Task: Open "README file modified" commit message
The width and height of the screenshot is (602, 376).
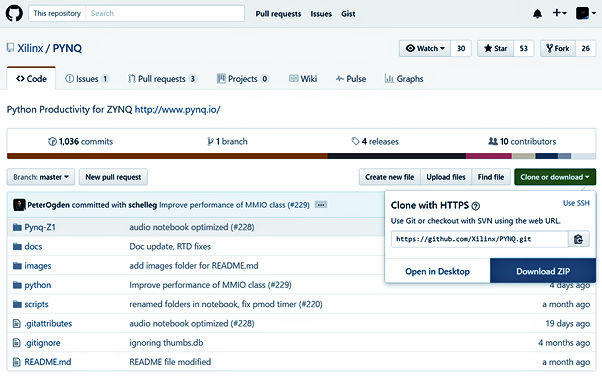Action: click(x=170, y=362)
